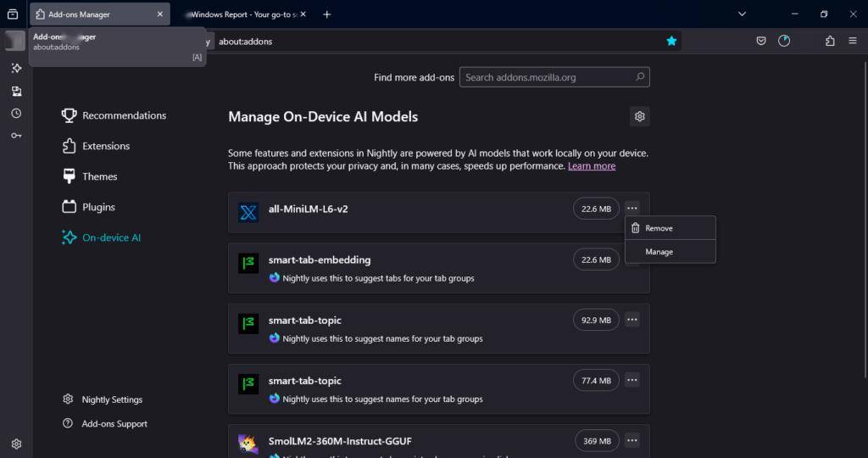Click the all-MiniLM-L6-v2 model icon
The height and width of the screenshot is (458, 868).
tap(248, 213)
